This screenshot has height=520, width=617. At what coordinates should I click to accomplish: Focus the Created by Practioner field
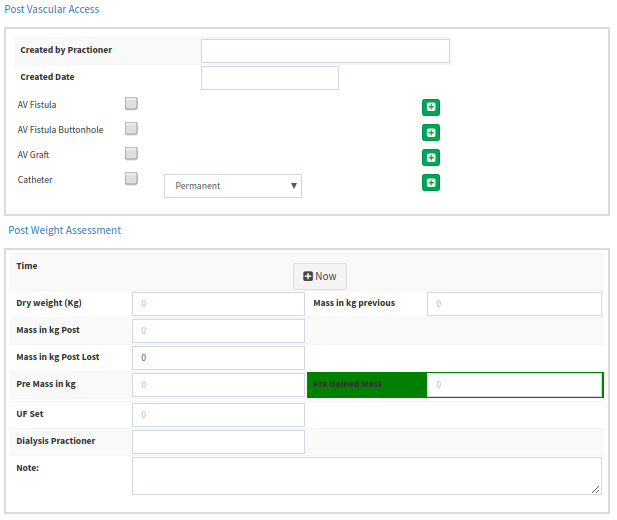pos(325,51)
